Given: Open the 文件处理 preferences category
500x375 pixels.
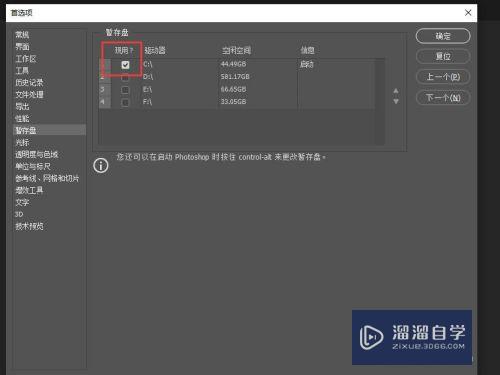Looking at the screenshot, I should pos(29,95).
